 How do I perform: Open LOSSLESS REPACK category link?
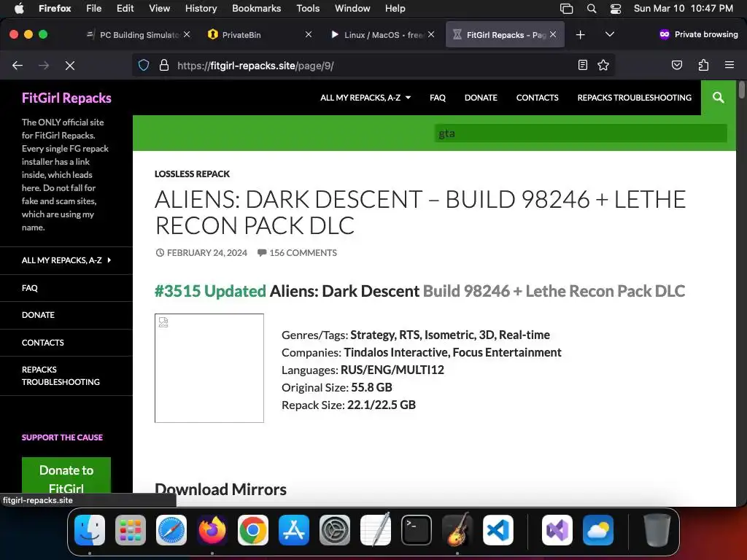point(192,174)
